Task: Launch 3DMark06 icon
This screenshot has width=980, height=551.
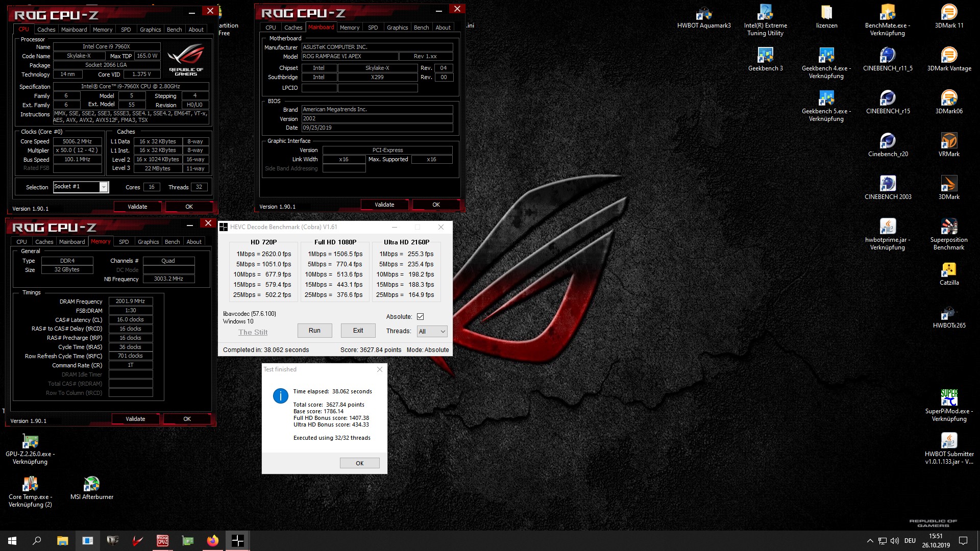Action: 949,103
